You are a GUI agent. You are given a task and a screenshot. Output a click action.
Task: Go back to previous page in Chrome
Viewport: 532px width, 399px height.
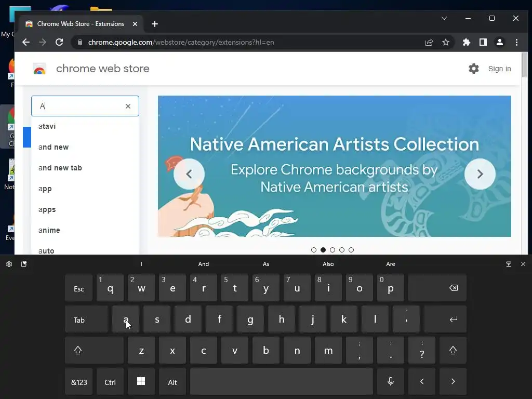click(26, 42)
